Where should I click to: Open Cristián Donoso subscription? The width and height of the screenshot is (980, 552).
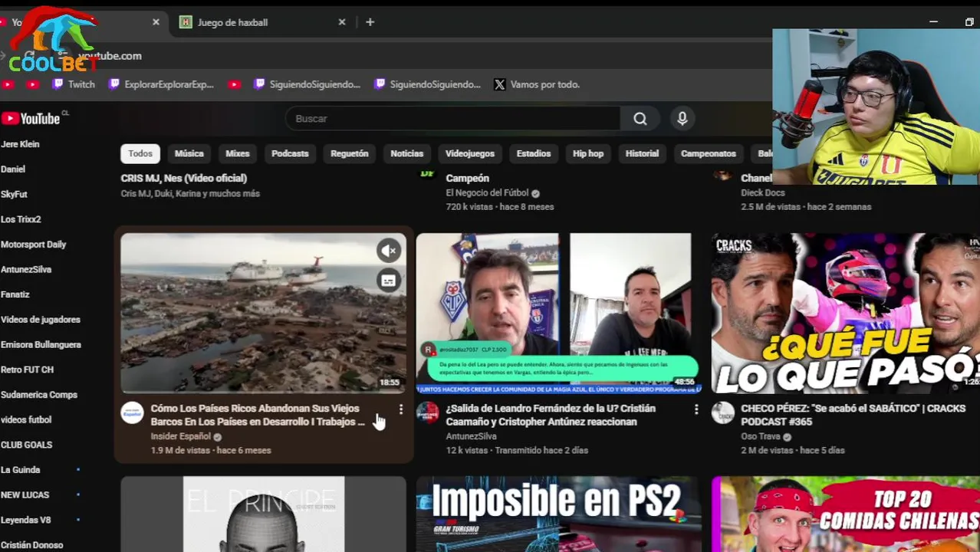[32, 545]
